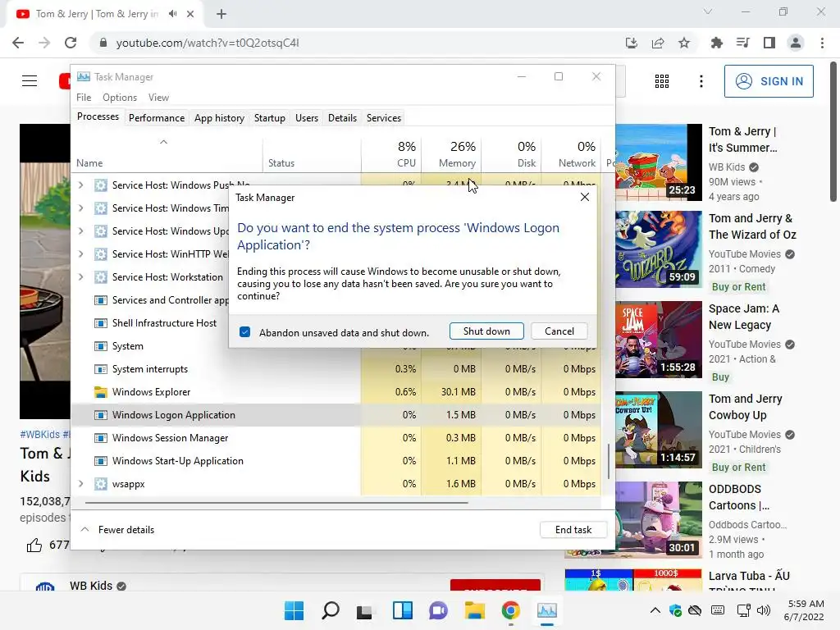Open Space Jam: A New Legacy thumbnail
840x630 pixels.
[x=659, y=340]
